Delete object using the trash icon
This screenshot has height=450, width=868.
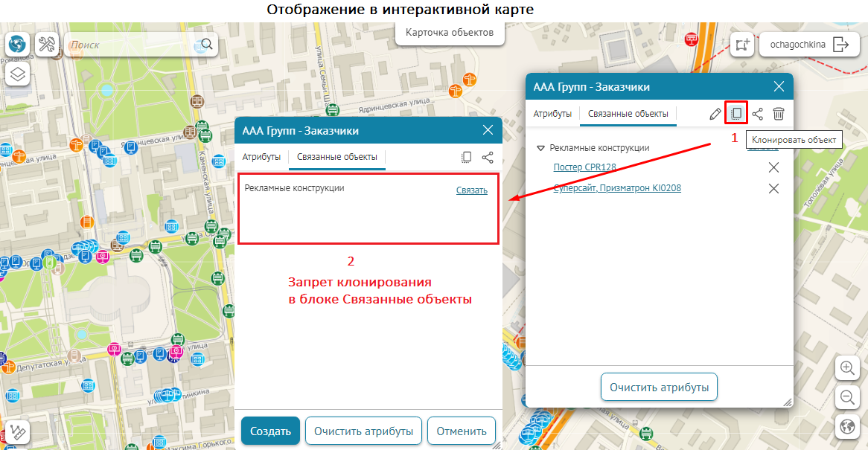pyautogui.click(x=778, y=114)
